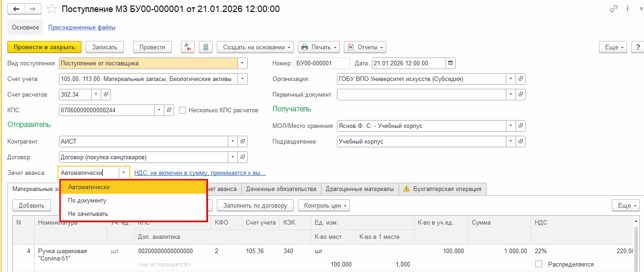Toggle the Распределяется checkbox
644x272 pixels.
(539, 264)
